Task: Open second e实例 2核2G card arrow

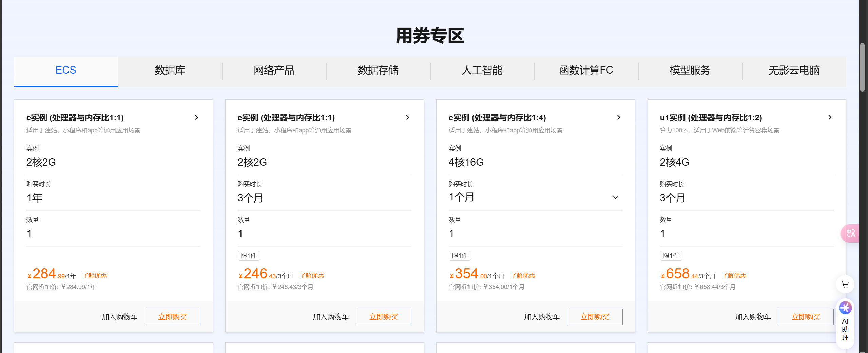Action: point(407,117)
